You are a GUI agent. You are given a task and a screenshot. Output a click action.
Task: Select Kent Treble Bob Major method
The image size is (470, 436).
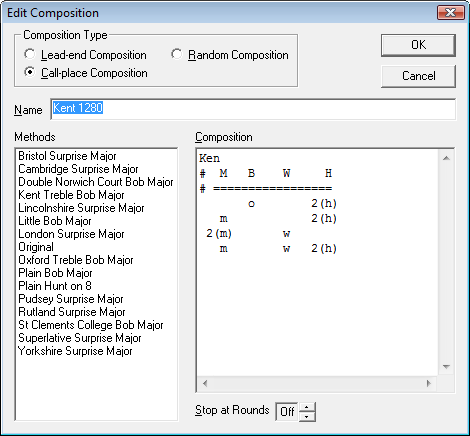point(71,195)
